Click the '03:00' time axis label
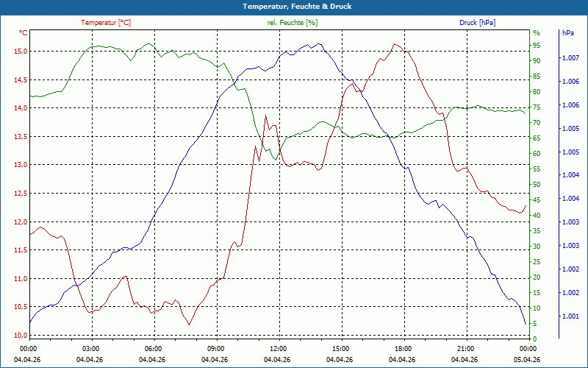Screen dimensions: 588x368 point(90,348)
